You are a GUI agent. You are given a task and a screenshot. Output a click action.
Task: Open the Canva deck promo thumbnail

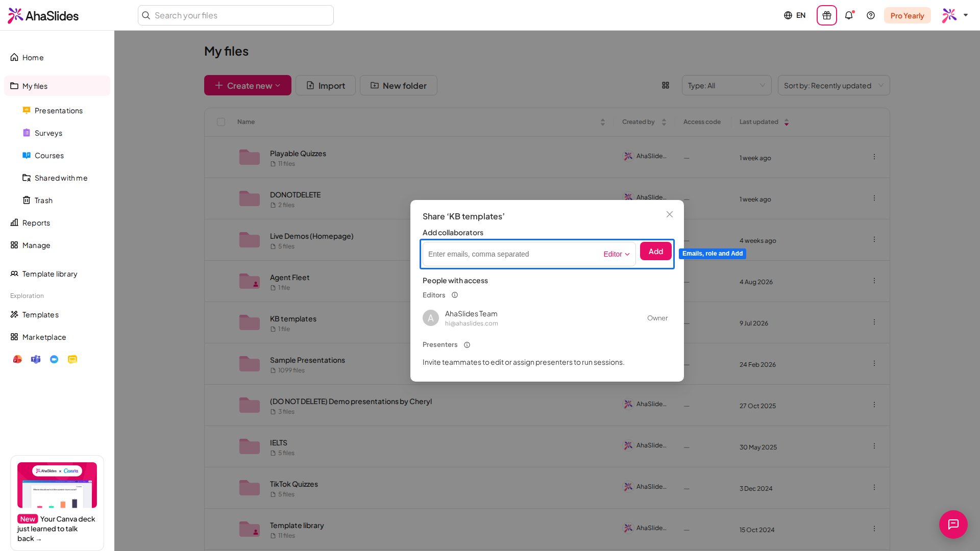57,485
